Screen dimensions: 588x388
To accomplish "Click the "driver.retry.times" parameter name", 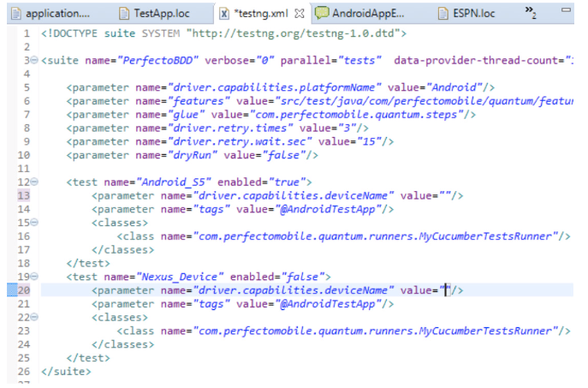I will coord(230,128).
